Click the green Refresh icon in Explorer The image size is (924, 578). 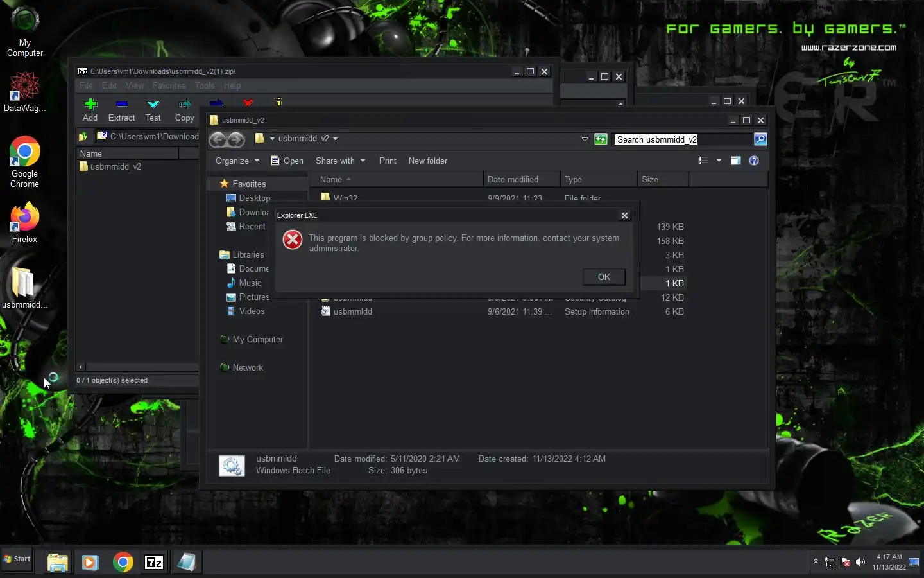pos(601,139)
